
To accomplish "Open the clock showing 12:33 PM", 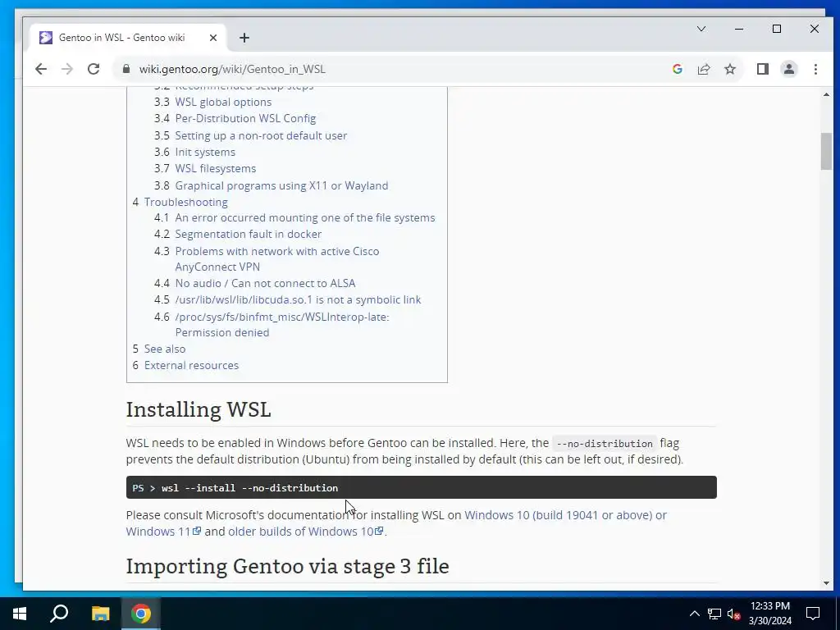I will 769,614.
